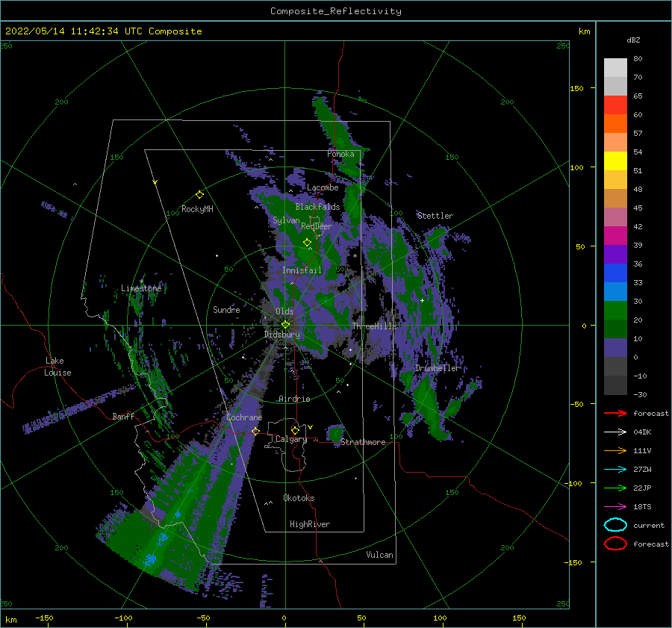The image size is (672, 628).
Task: Click the Lacombe town label
Action: [x=323, y=187]
